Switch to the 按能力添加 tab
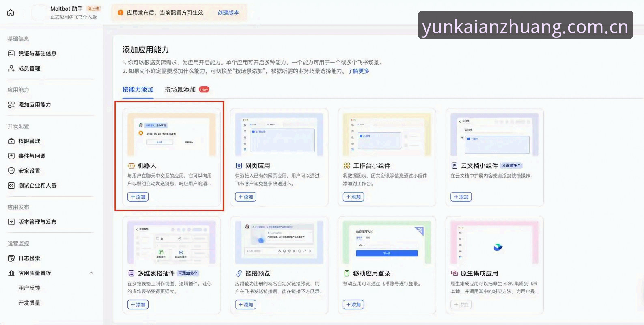644x325 pixels. click(x=138, y=89)
